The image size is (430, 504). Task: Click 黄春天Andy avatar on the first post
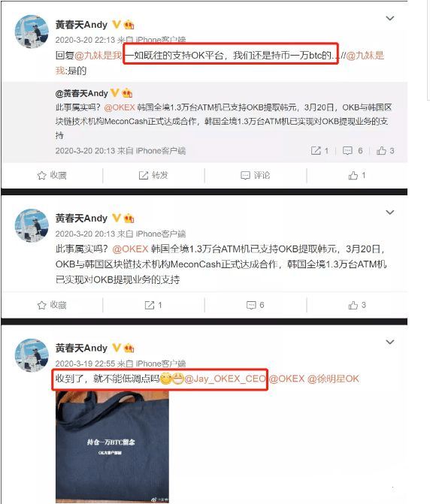coord(32,32)
